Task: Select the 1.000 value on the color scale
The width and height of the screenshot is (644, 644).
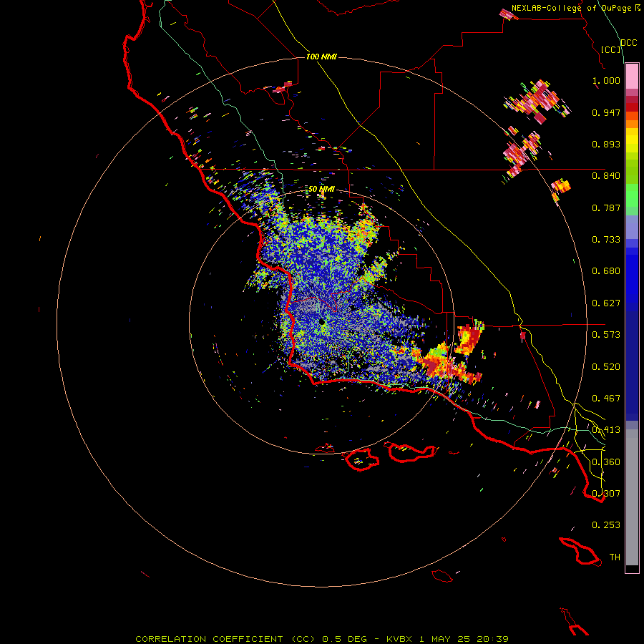Action: [606, 80]
